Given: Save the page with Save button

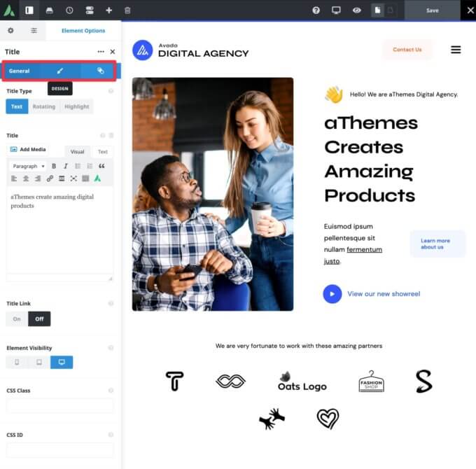Looking at the screenshot, I should click(x=432, y=10).
